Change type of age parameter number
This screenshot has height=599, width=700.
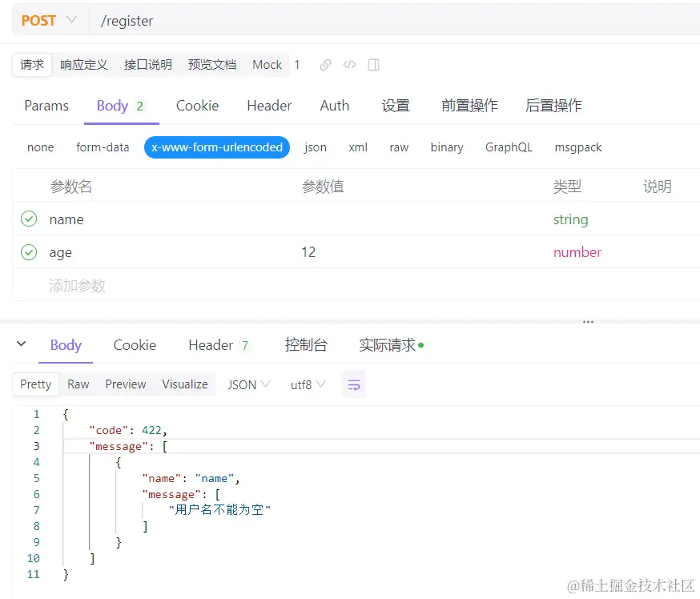pos(577,252)
